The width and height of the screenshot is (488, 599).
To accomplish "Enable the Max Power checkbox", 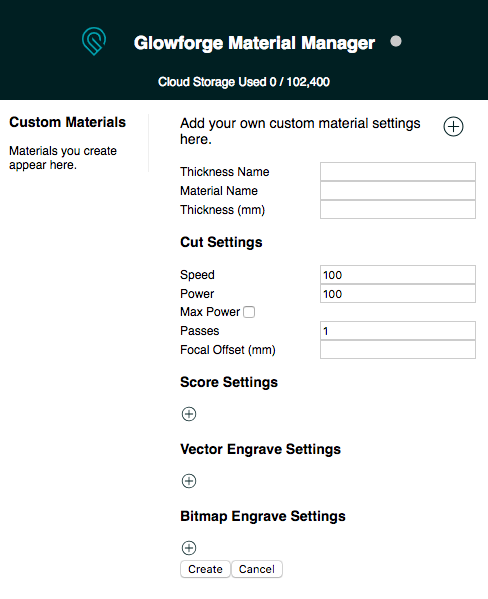I will (x=249, y=312).
